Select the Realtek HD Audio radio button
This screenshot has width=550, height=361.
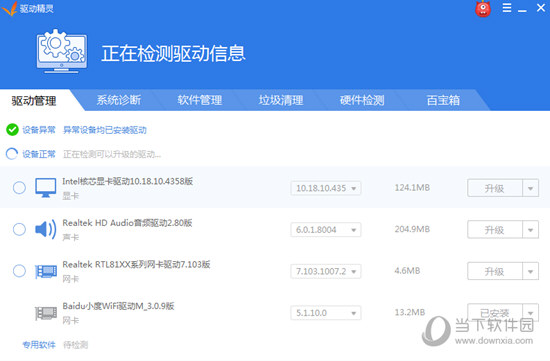19,229
